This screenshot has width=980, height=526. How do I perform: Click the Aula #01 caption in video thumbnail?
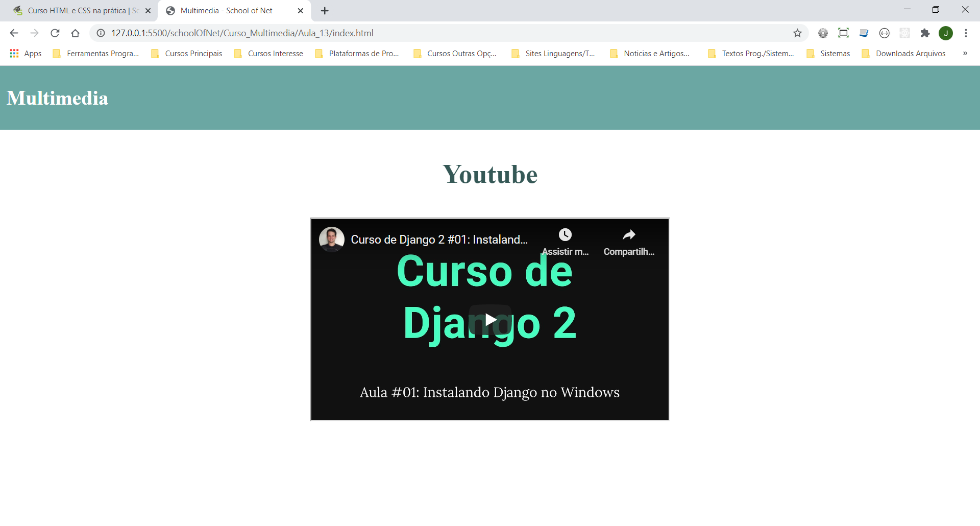pyautogui.click(x=489, y=392)
